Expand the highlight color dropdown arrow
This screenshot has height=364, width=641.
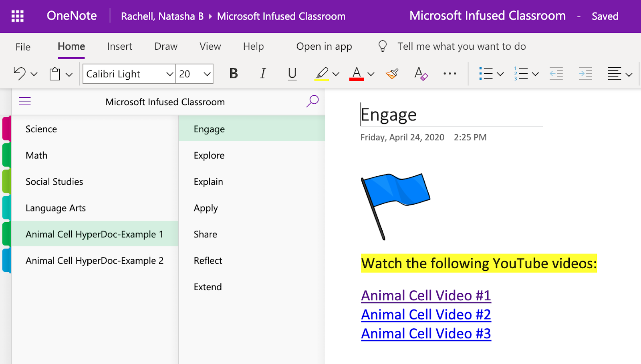[x=336, y=74]
